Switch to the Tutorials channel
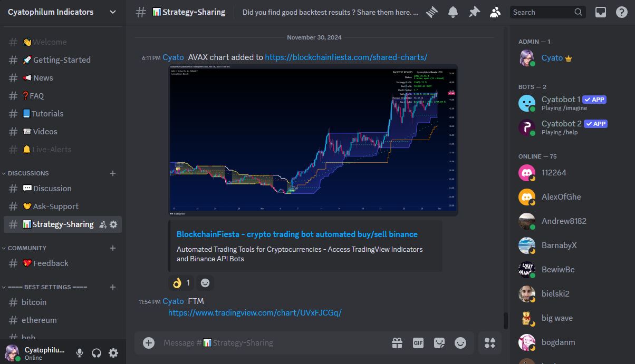Image resolution: width=635 pixels, height=364 pixels. [x=47, y=114]
